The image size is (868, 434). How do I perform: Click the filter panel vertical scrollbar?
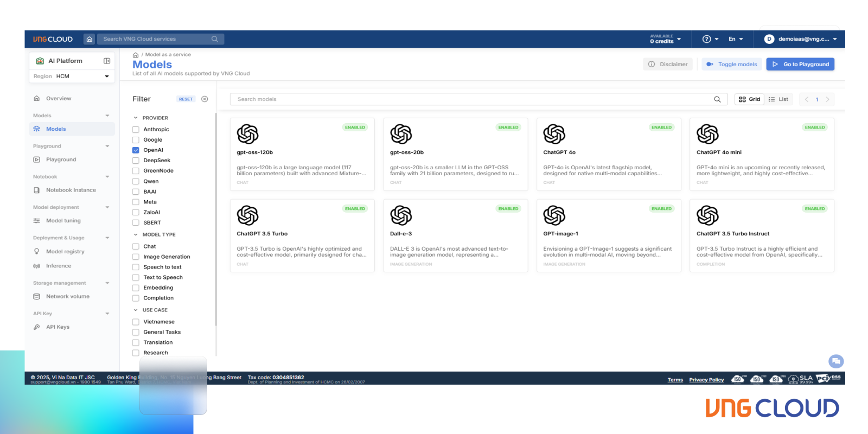216,220
